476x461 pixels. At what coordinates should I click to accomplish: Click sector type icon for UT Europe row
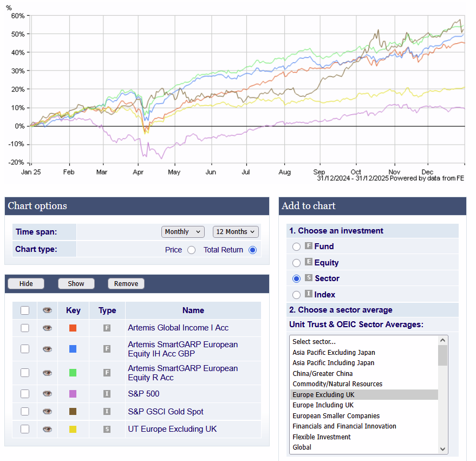point(107,429)
